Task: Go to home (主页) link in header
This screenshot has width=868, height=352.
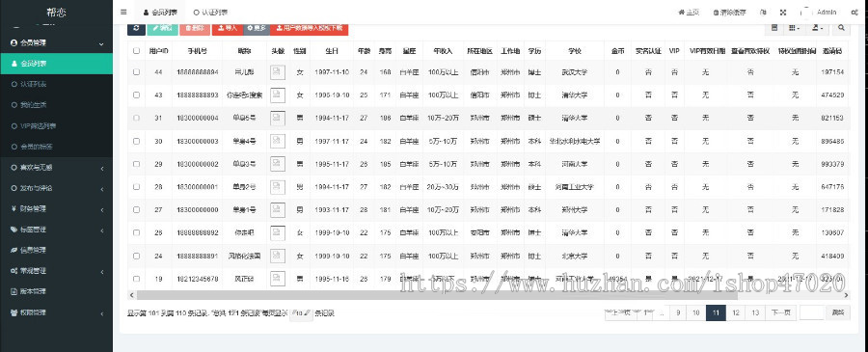Action: 689,13
